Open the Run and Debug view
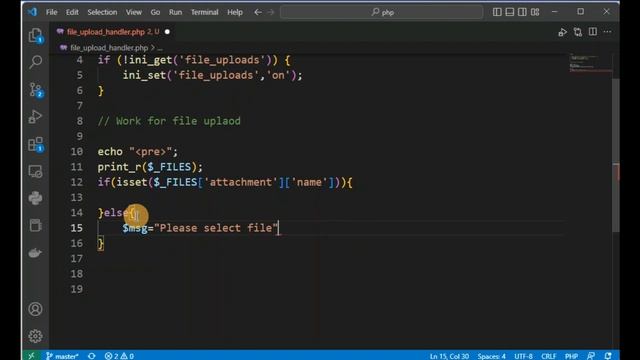640x360 pixels. 36,117
